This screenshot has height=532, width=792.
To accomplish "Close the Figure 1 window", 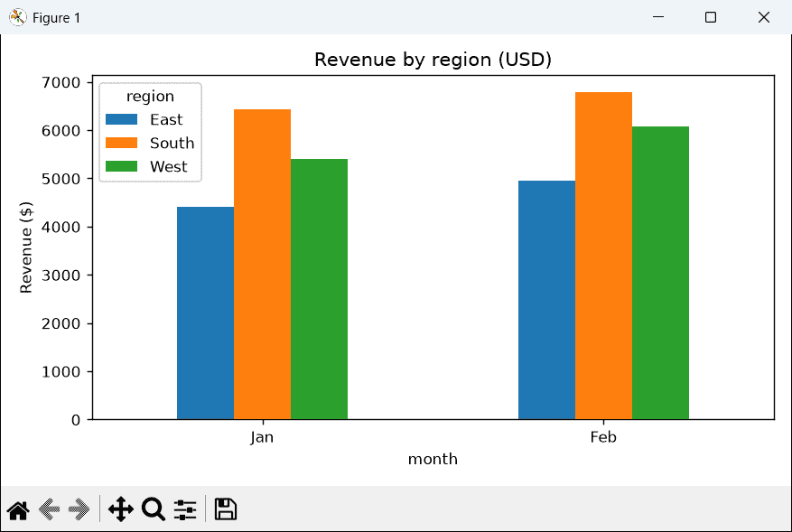I will [x=764, y=17].
